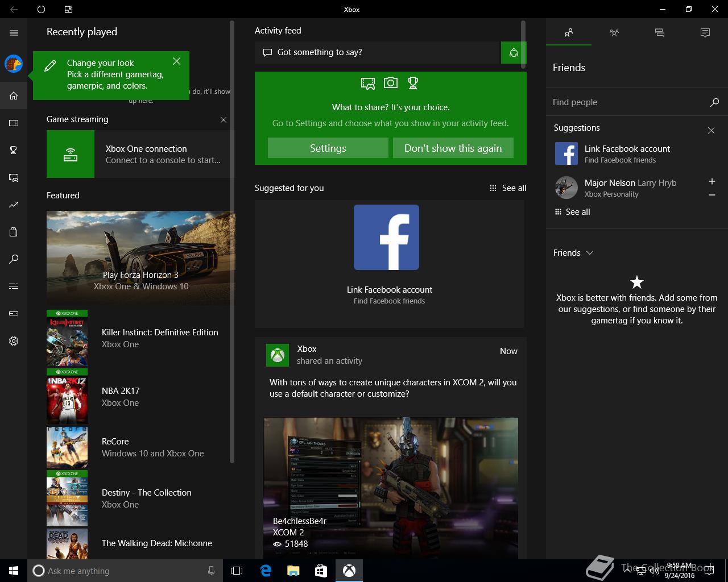Click the Facebook icon in Suggestions list

[x=566, y=153]
